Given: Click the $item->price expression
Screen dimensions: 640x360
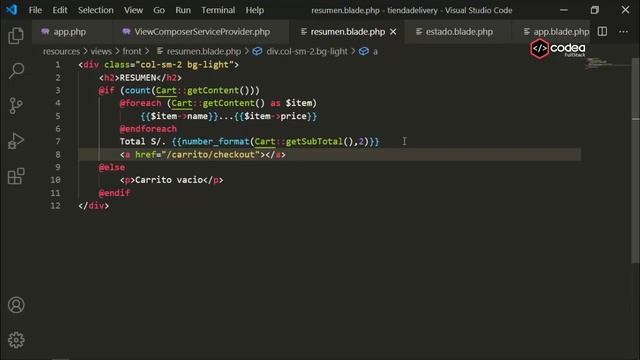Looking at the screenshot, I should [276, 116].
